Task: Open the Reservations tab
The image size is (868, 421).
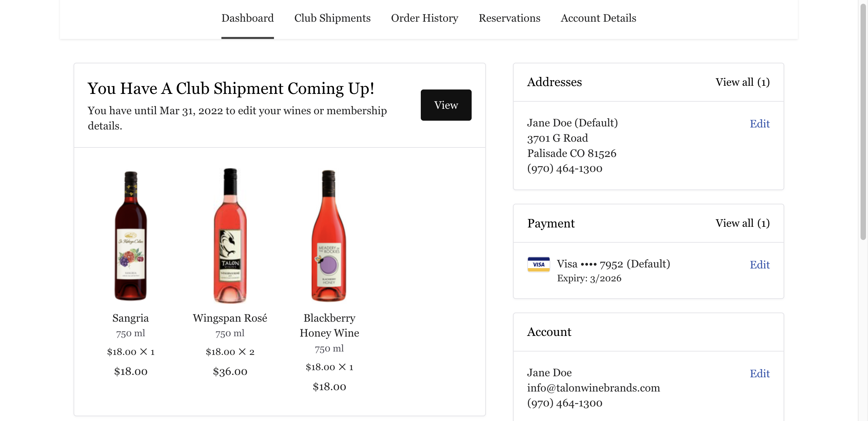Action: tap(509, 18)
